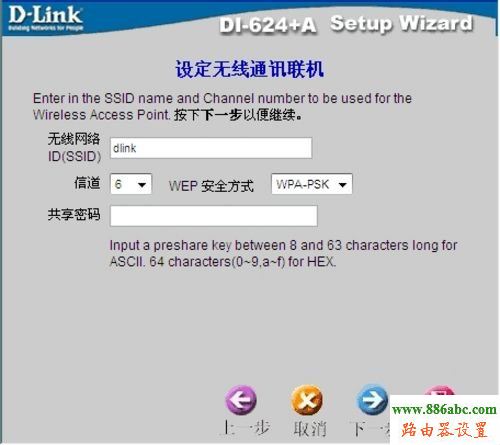Screen dimensions: 500x445
Task: Click the 无线网络 ID(SSID) label
Action: (x=74, y=147)
